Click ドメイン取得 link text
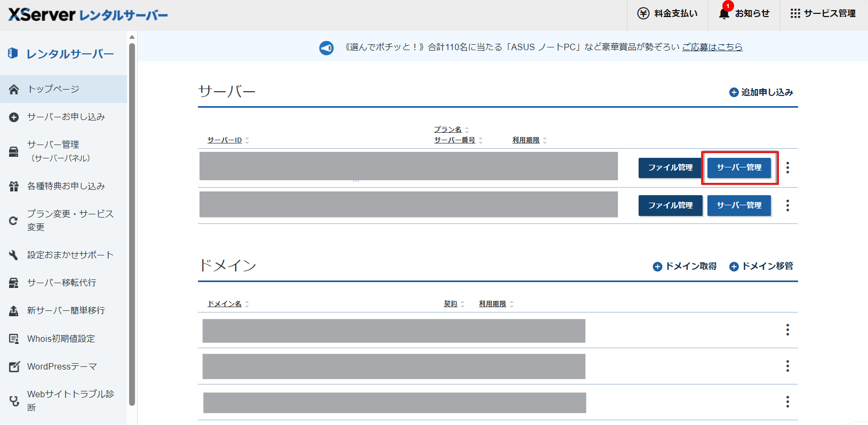 (691, 266)
